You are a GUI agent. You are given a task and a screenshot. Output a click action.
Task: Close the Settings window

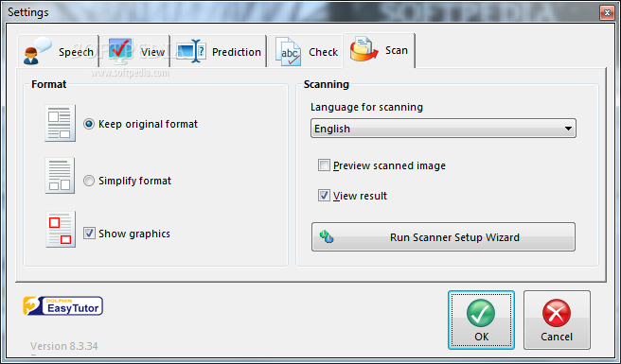tap(607, 12)
